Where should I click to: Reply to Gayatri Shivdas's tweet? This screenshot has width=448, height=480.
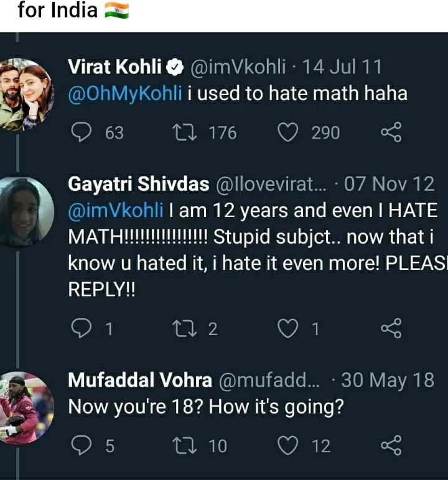(82, 328)
